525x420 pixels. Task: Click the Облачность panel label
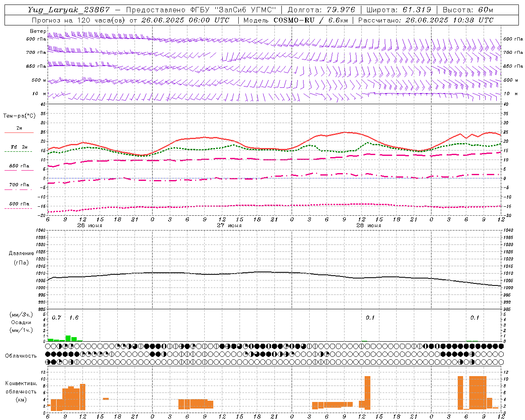pyautogui.click(x=21, y=356)
